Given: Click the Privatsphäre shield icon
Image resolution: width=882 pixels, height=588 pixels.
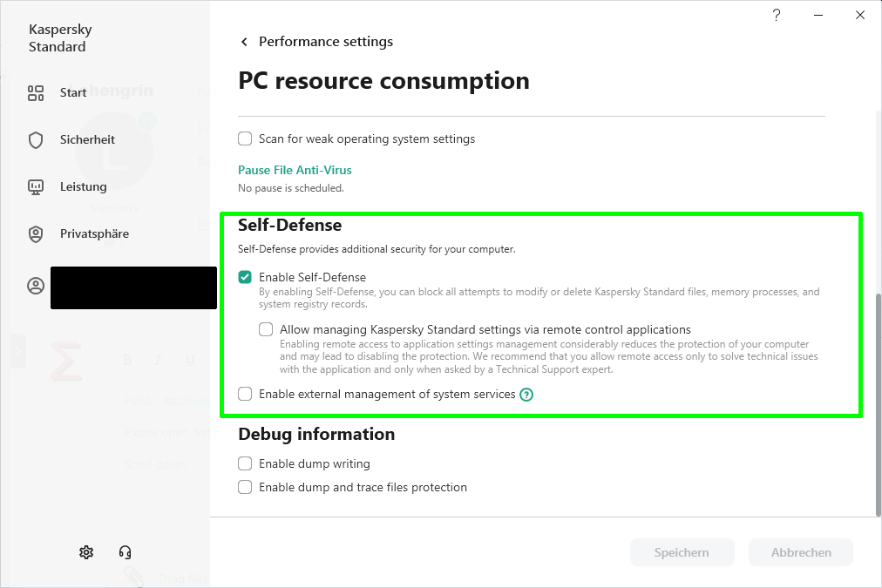Looking at the screenshot, I should click(36, 234).
